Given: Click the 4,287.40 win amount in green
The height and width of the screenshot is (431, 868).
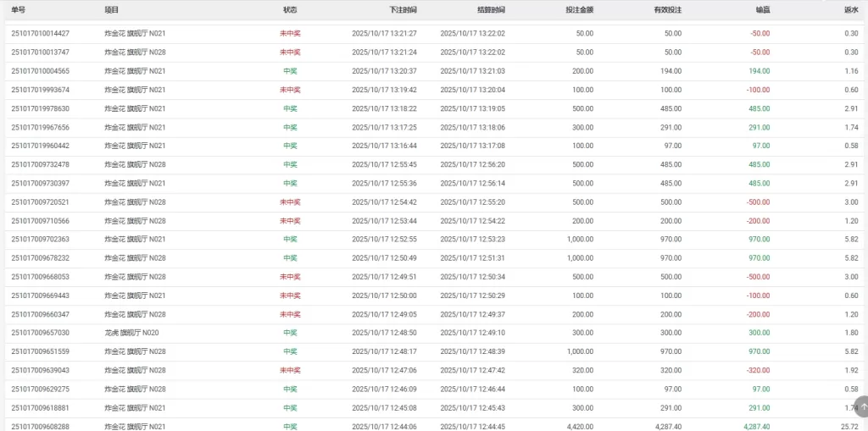Looking at the screenshot, I should (x=756, y=427).
